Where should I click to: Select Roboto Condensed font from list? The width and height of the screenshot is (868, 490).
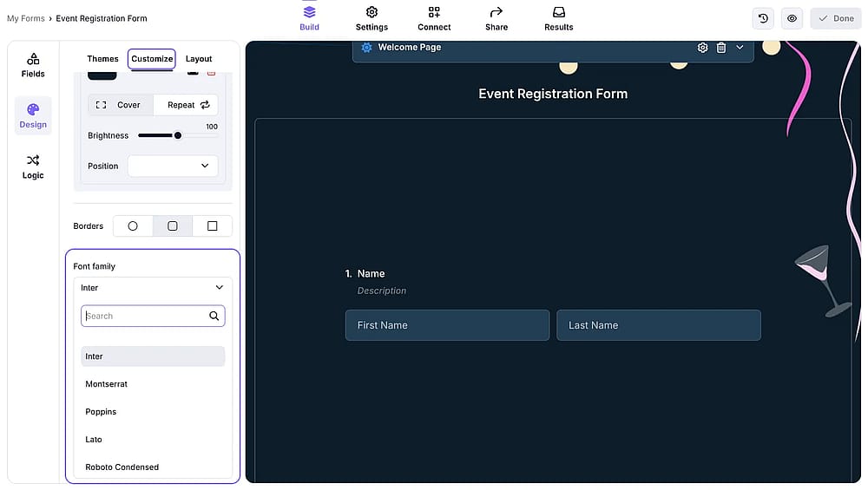pos(153,467)
